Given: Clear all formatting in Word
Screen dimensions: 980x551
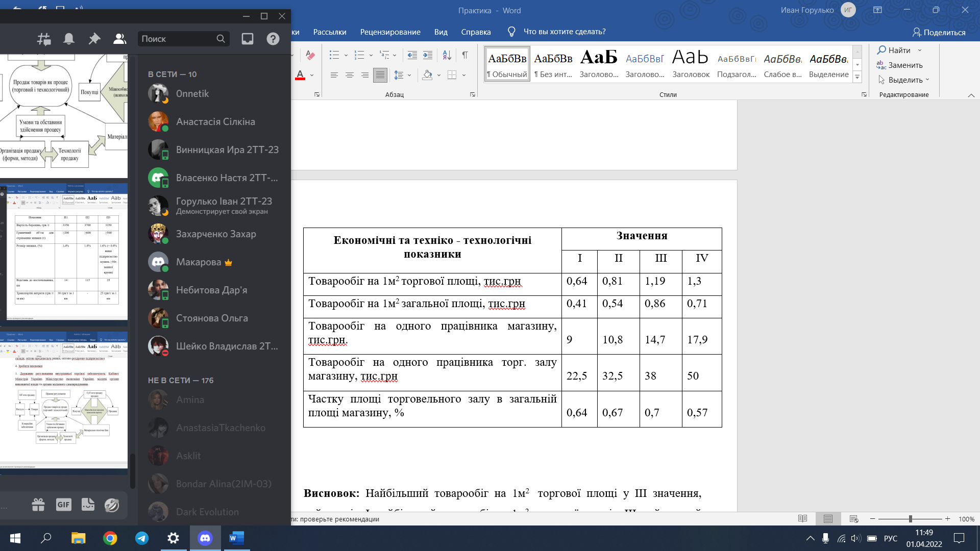Looking at the screenshot, I should pos(310,55).
